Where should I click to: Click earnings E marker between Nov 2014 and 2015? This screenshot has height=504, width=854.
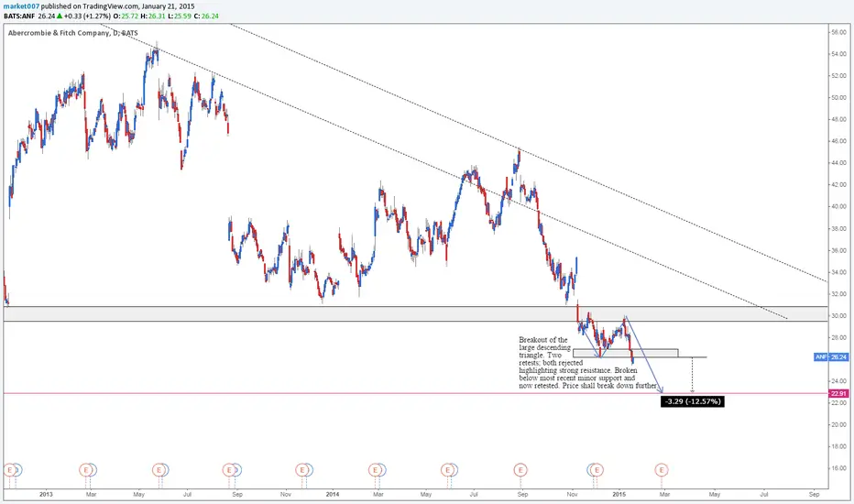[x=597, y=470]
